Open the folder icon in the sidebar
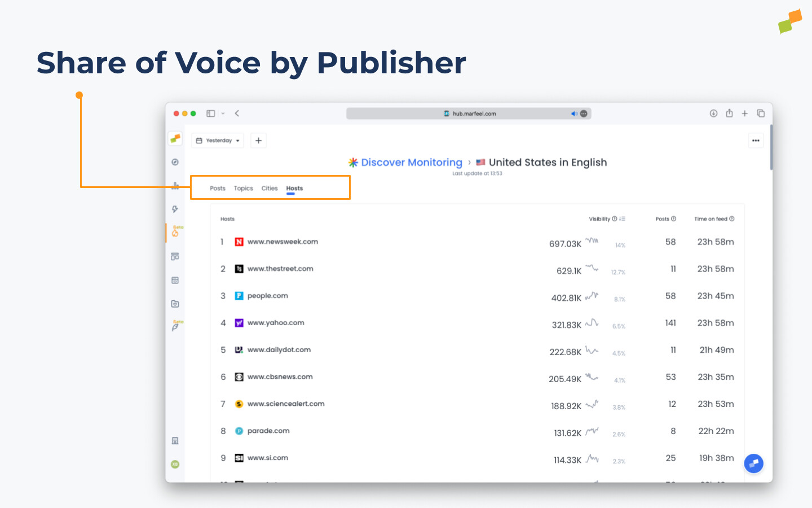Image resolution: width=812 pixels, height=508 pixels. tap(175, 304)
